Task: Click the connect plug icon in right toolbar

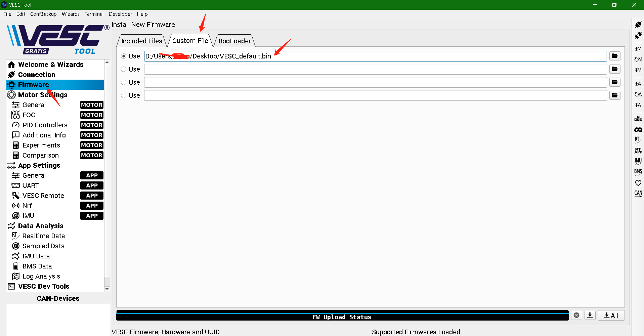Action: coord(638,25)
